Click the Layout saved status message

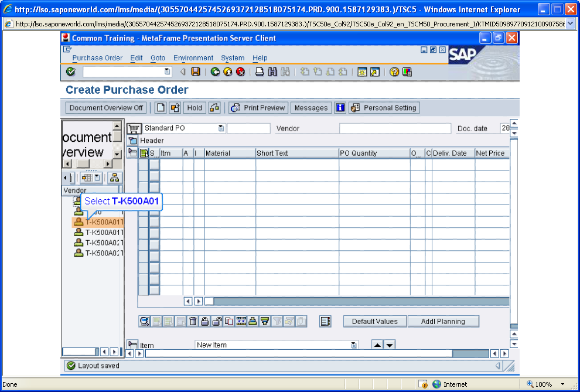pos(98,366)
